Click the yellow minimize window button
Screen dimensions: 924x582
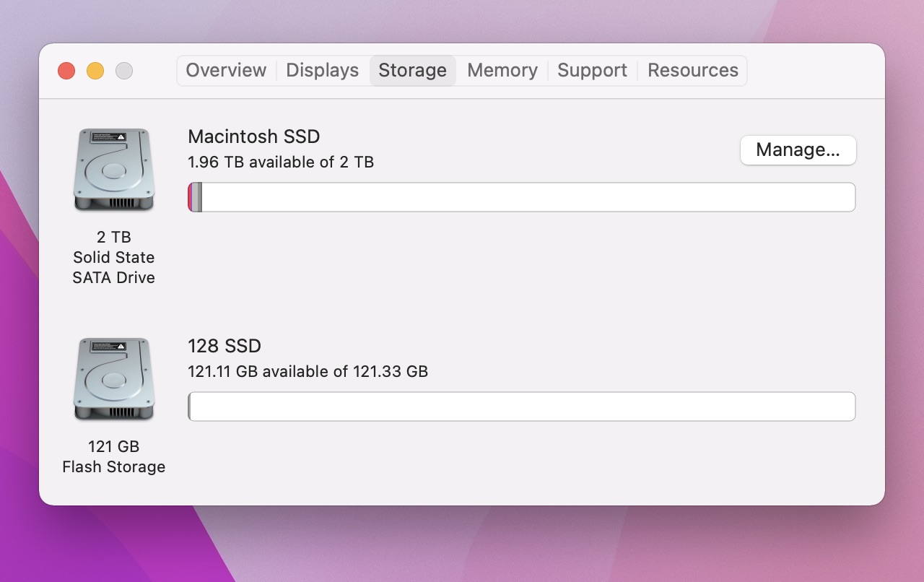click(95, 71)
